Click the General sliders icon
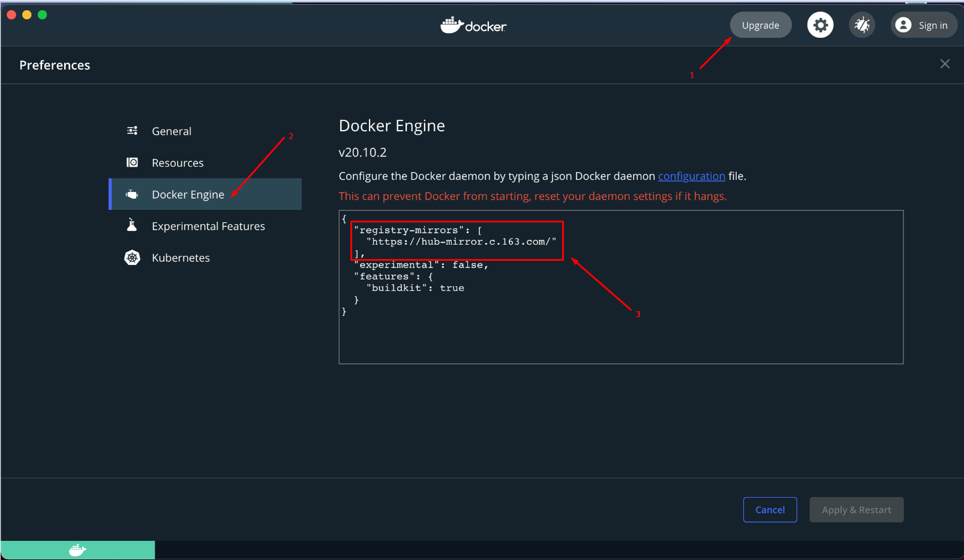Image resolution: width=964 pixels, height=560 pixels. click(132, 131)
